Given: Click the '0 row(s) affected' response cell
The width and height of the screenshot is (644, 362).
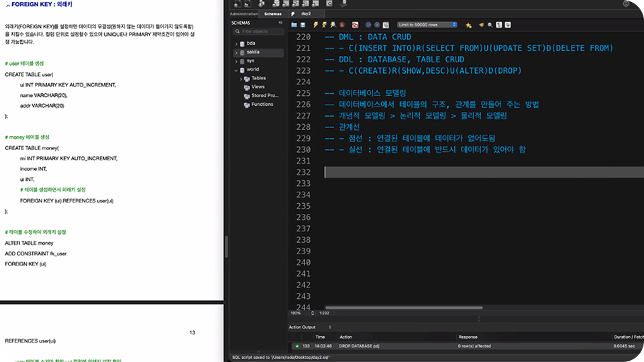Looking at the screenshot, I should [474, 346].
